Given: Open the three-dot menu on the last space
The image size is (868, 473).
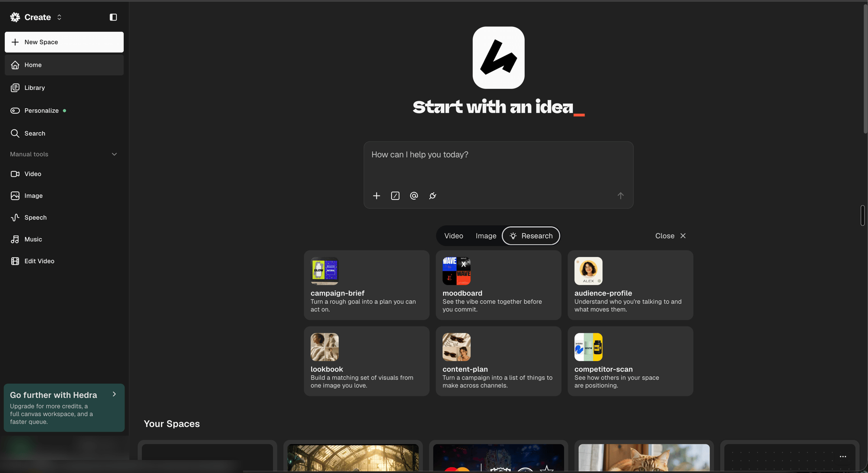Looking at the screenshot, I should point(843,457).
